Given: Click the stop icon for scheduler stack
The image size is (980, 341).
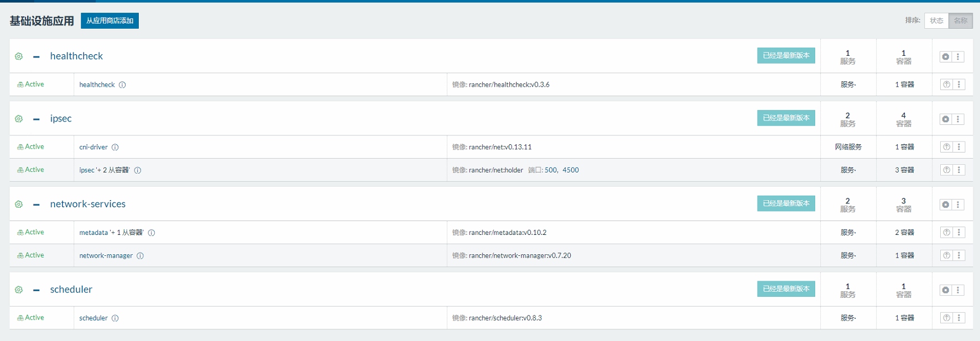Looking at the screenshot, I should (x=946, y=290).
